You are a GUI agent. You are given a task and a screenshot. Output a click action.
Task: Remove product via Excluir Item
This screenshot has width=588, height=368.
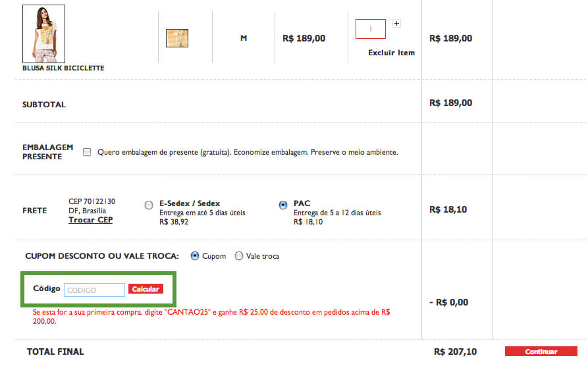click(x=391, y=53)
